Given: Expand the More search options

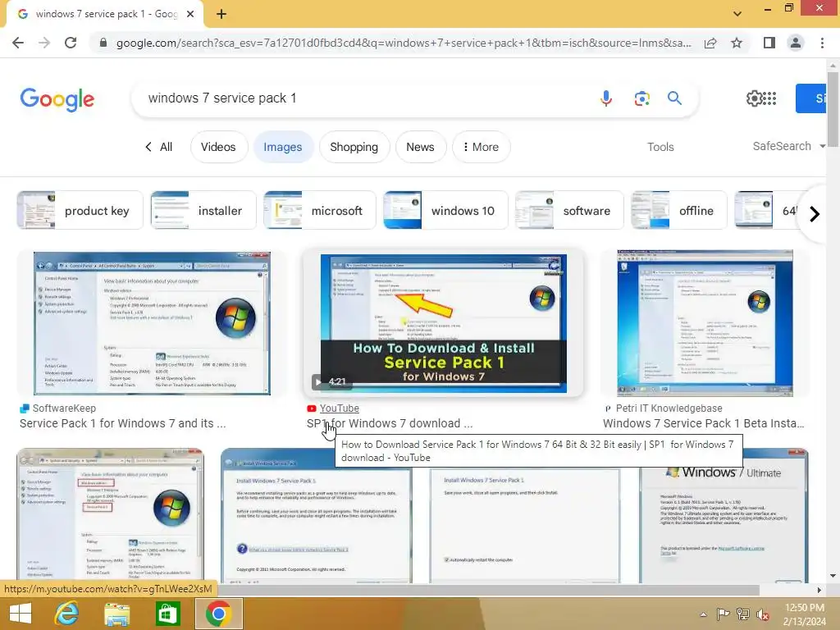Looking at the screenshot, I should 481,147.
